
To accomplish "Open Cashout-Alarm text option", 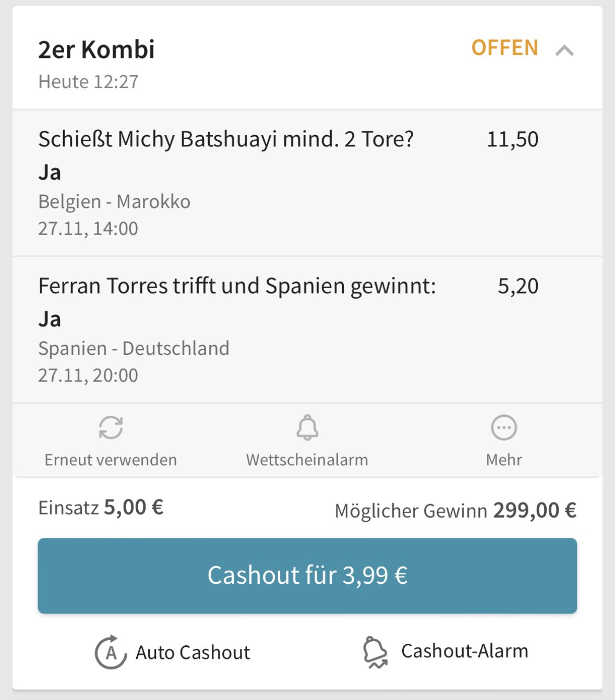I will (465, 651).
